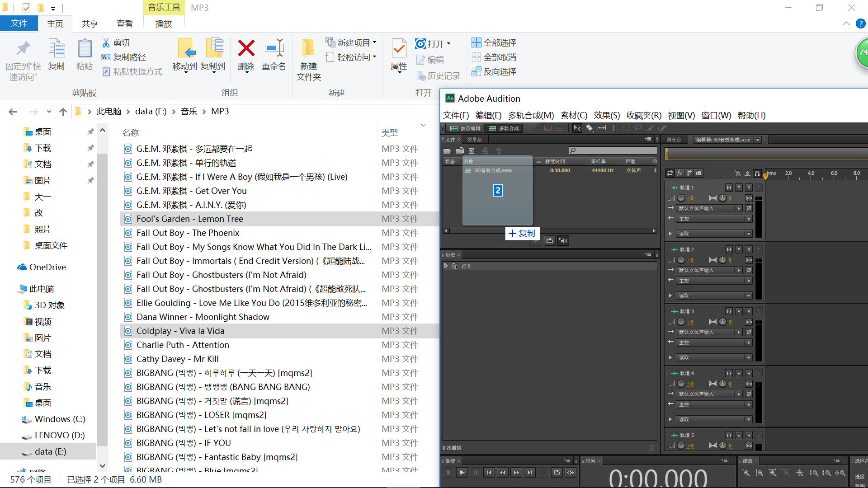The height and width of the screenshot is (488, 868).
Task: Adjust the track 1 volume knob
Action: [681, 198]
